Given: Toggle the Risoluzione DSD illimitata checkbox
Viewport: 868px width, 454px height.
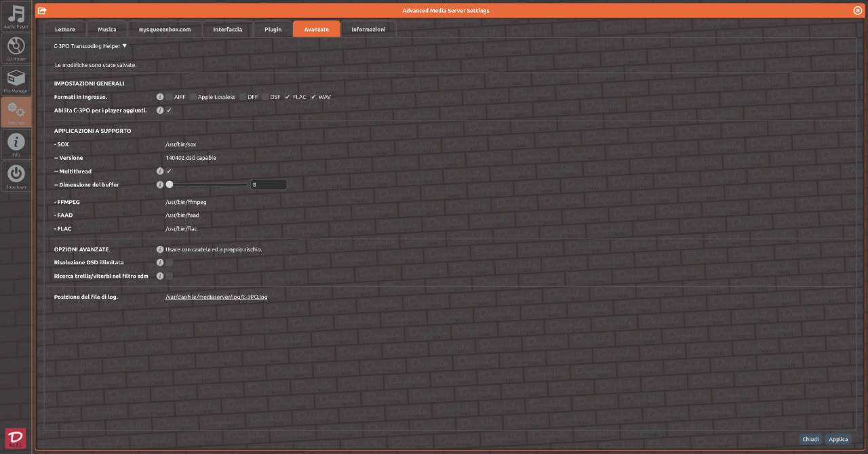Looking at the screenshot, I should [x=169, y=262].
